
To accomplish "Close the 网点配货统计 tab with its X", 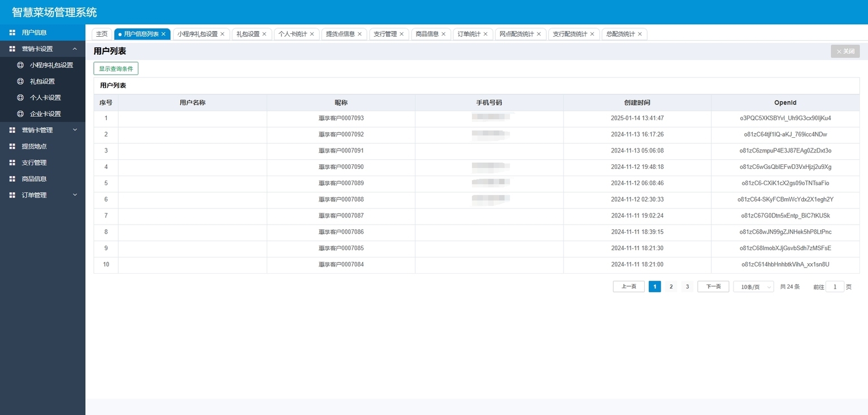I will (539, 34).
